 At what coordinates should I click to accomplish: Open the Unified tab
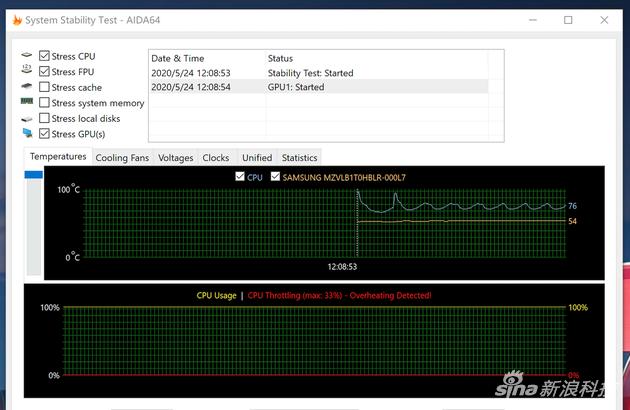click(257, 158)
